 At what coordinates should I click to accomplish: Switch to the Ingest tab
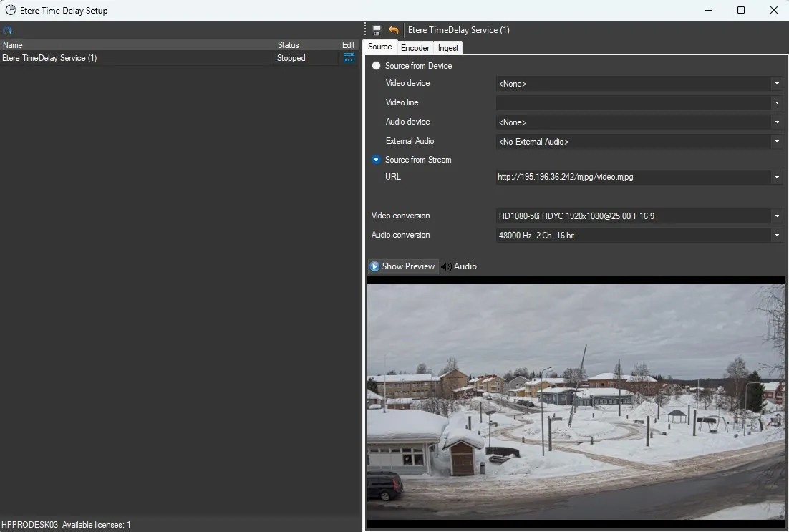pyautogui.click(x=448, y=48)
